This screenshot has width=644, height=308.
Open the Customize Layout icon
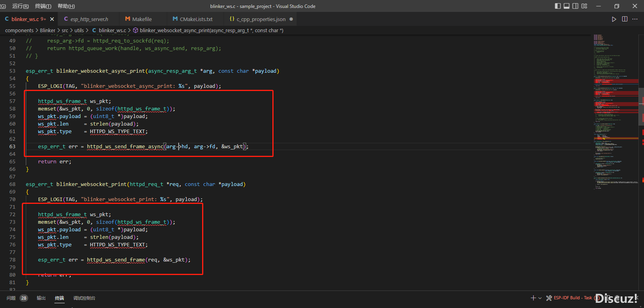584,6
